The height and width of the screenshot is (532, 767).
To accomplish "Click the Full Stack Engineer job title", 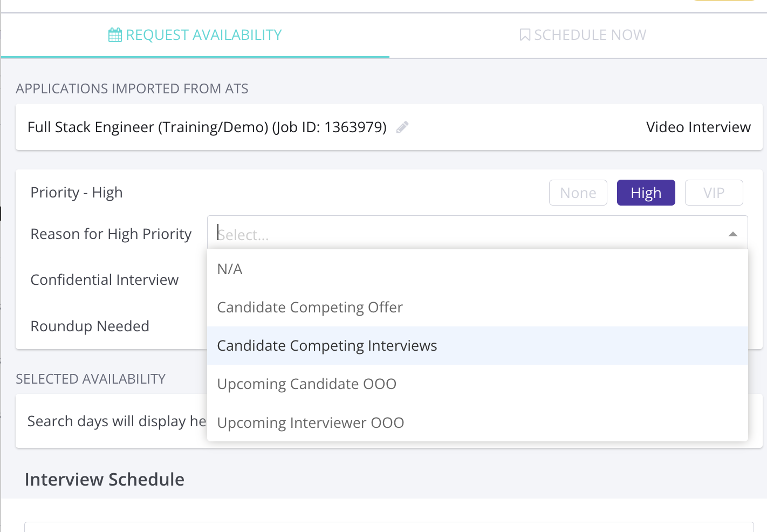I will pos(207,127).
